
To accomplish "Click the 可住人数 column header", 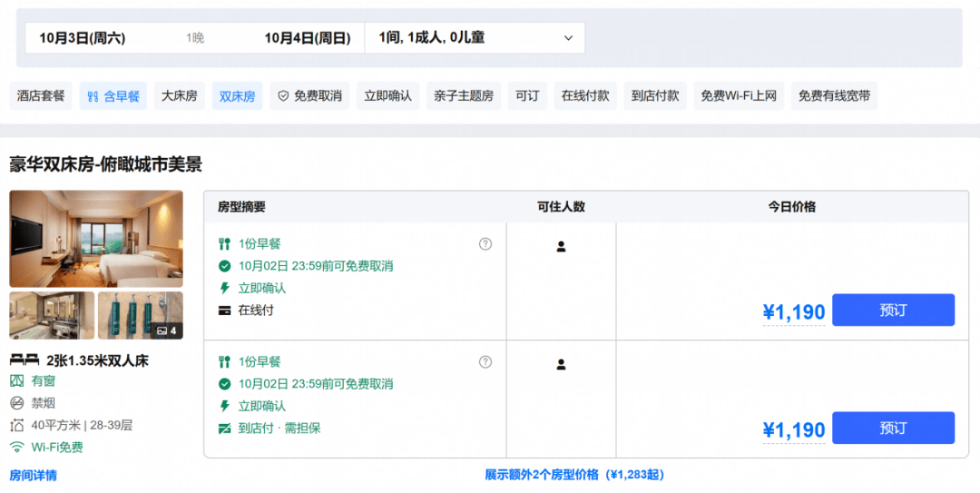I will click(x=562, y=207).
